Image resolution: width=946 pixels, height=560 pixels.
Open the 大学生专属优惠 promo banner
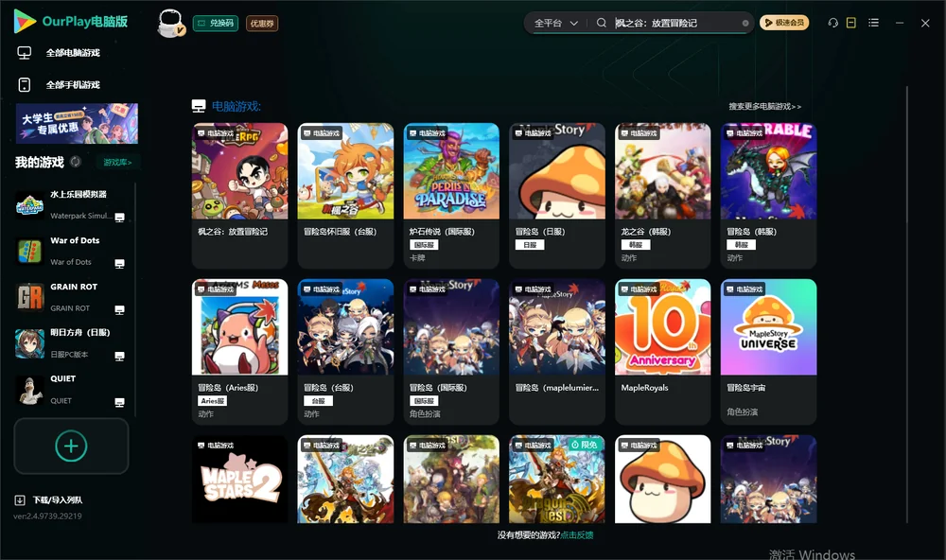coord(77,124)
